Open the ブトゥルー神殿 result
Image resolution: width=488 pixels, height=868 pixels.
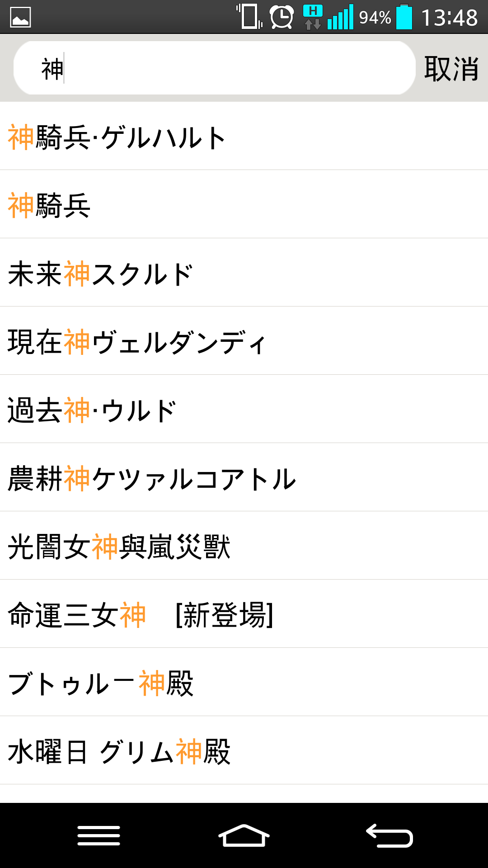[x=244, y=682]
